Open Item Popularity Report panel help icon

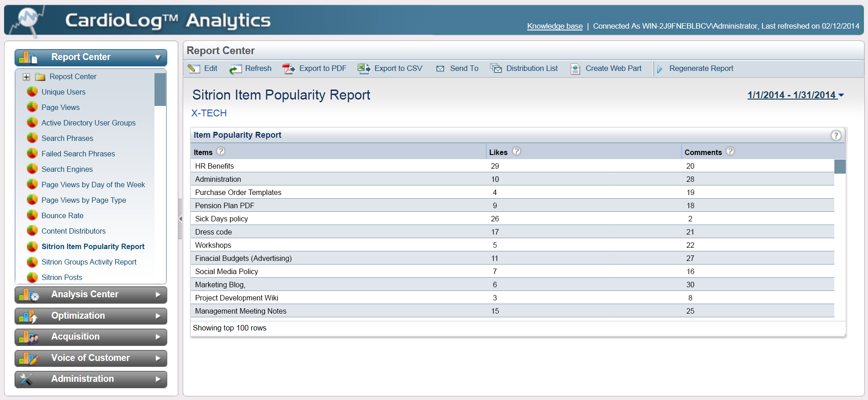coord(836,135)
